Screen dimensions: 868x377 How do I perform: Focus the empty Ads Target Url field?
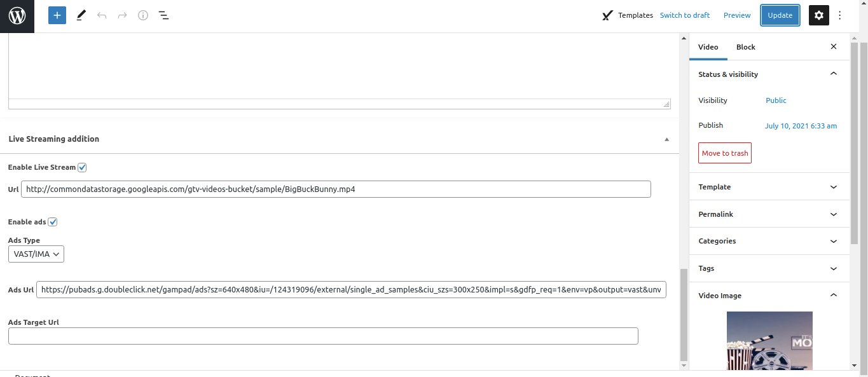coord(323,336)
